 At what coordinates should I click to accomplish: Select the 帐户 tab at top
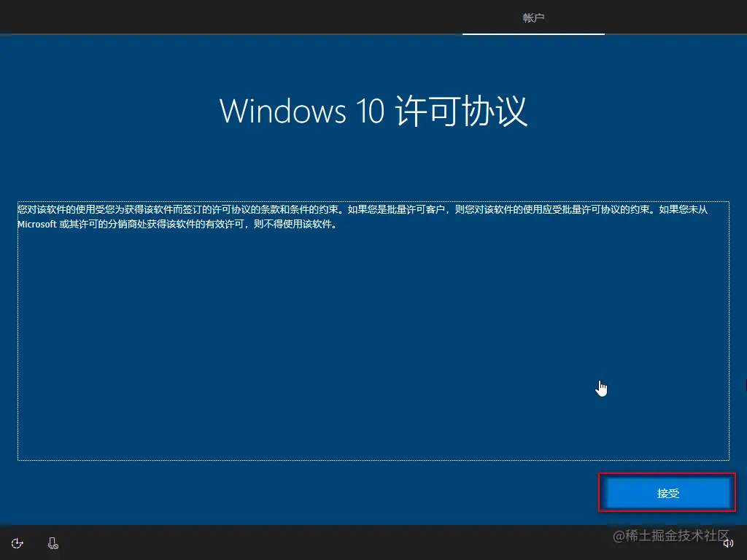(x=533, y=18)
